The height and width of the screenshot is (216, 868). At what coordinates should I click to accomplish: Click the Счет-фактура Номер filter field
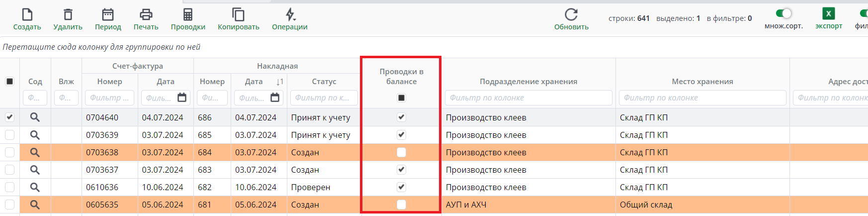tap(109, 98)
